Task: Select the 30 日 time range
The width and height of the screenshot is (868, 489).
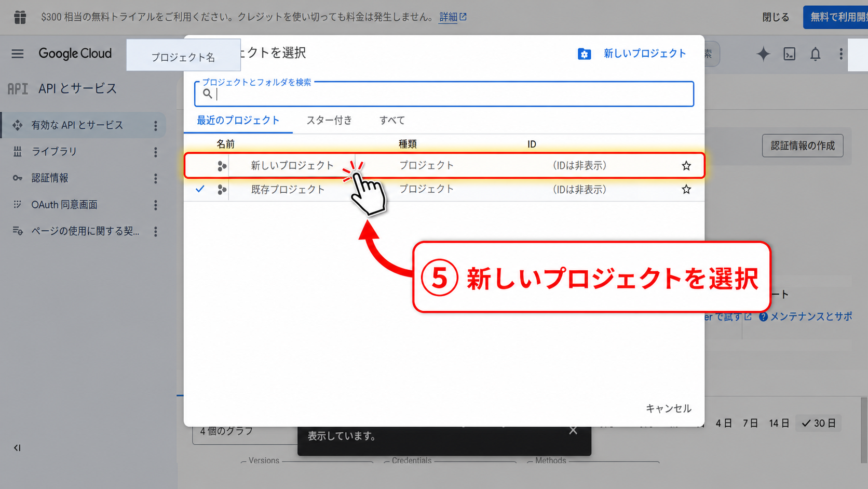Action: (x=819, y=424)
